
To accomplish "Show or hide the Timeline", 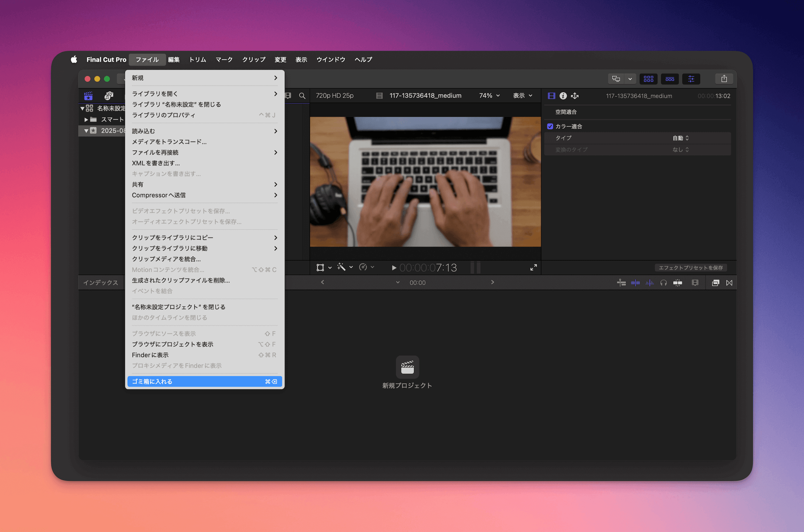I will click(670, 79).
